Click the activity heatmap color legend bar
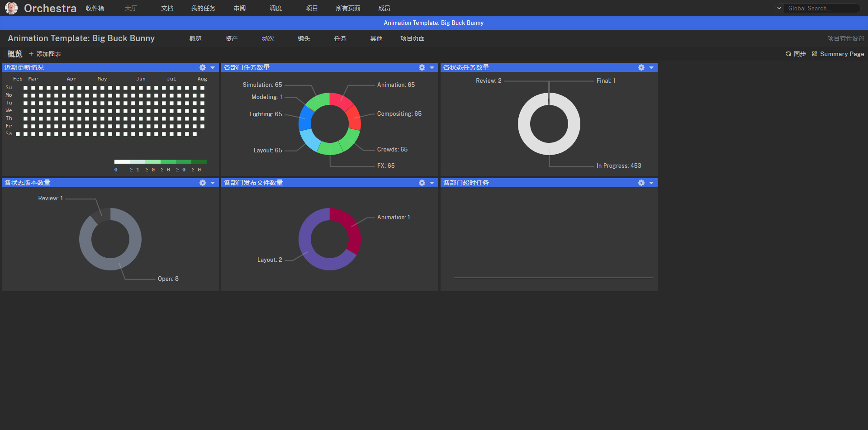The image size is (868, 430). point(161,161)
